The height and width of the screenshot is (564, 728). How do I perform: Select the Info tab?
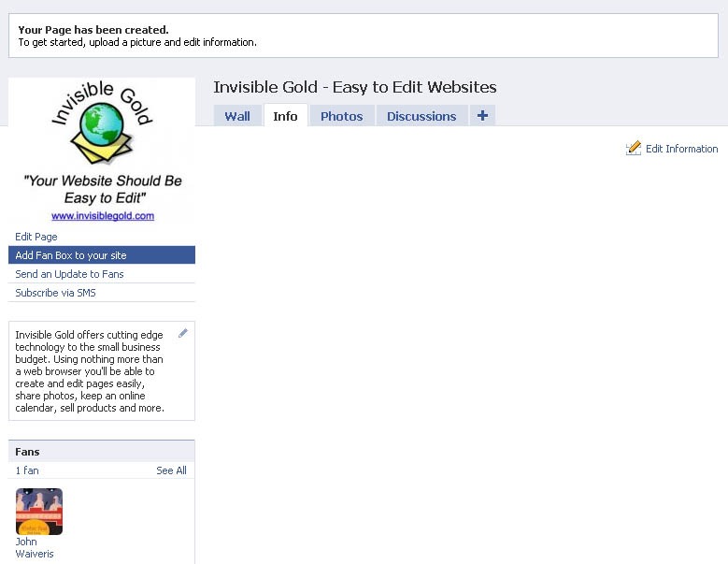(286, 116)
